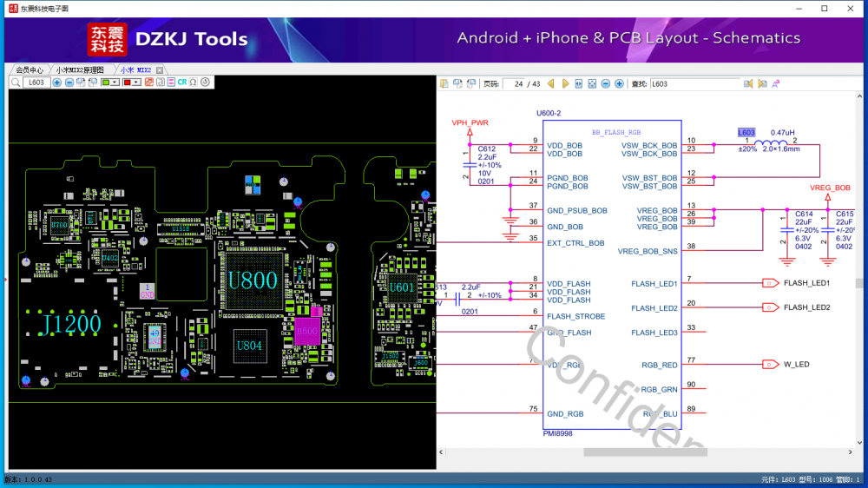Click the zoom in icon on PCB toolbar
This screenshot has height=488, width=868.
click(57, 82)
